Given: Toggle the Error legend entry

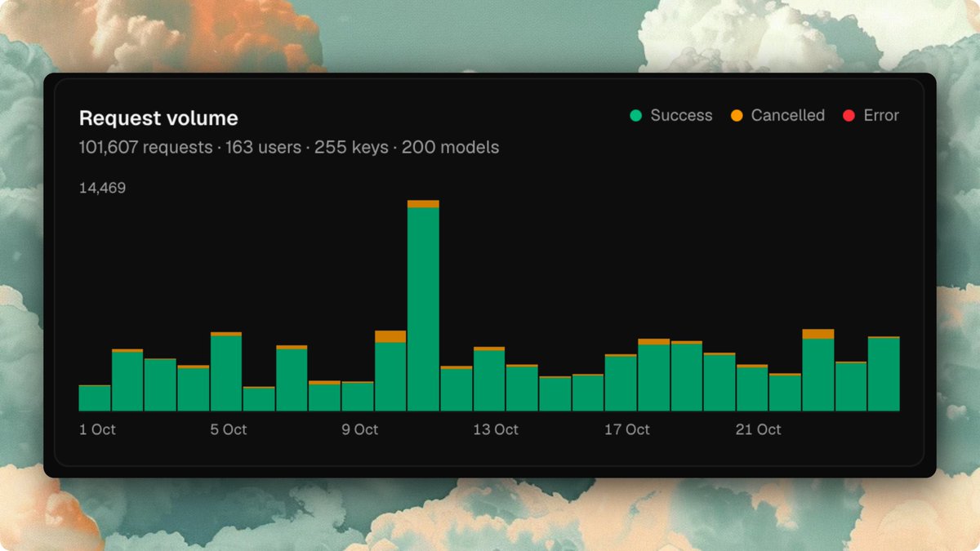Looking at the screenshot, I should pyautogui.click(x=871, y=116).
